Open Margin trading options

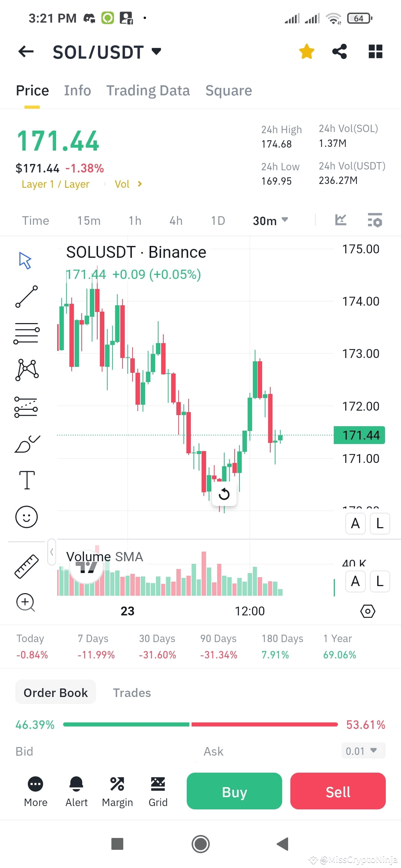coord(117,791)
